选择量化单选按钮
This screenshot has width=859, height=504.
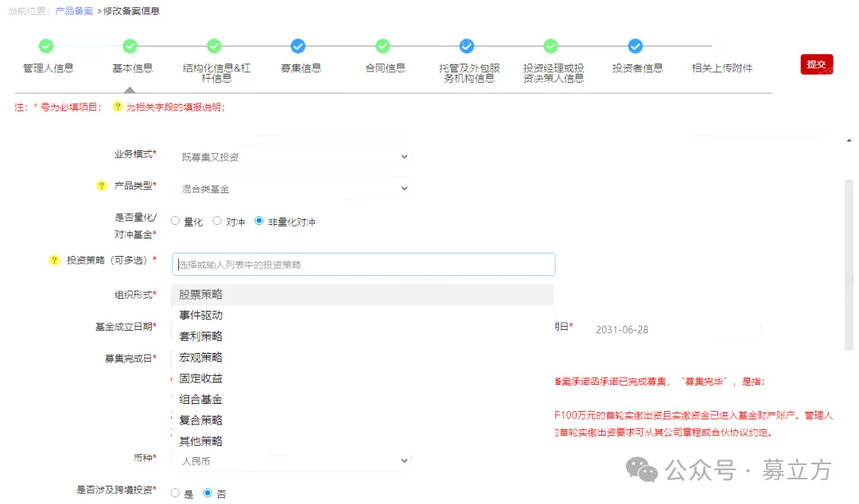[x=174, y=221]
